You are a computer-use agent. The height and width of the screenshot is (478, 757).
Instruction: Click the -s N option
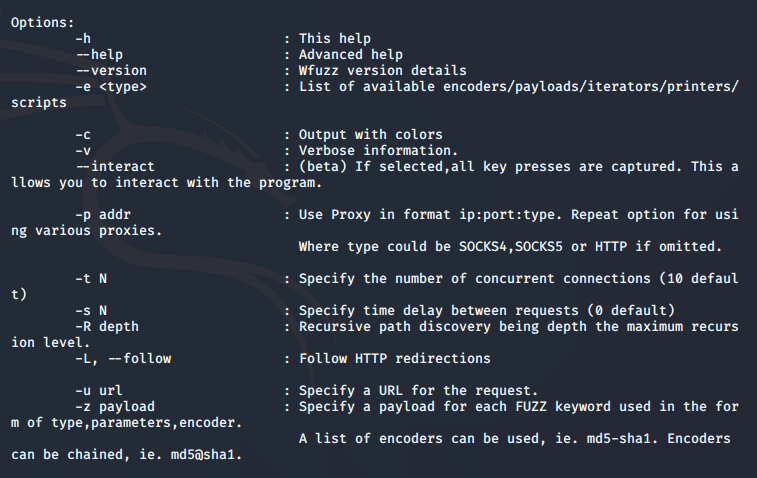tap(91, 310)
